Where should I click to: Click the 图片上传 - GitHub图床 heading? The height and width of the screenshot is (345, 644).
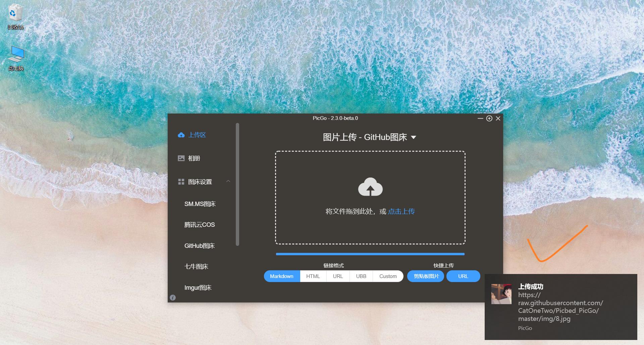coord(365,137)
